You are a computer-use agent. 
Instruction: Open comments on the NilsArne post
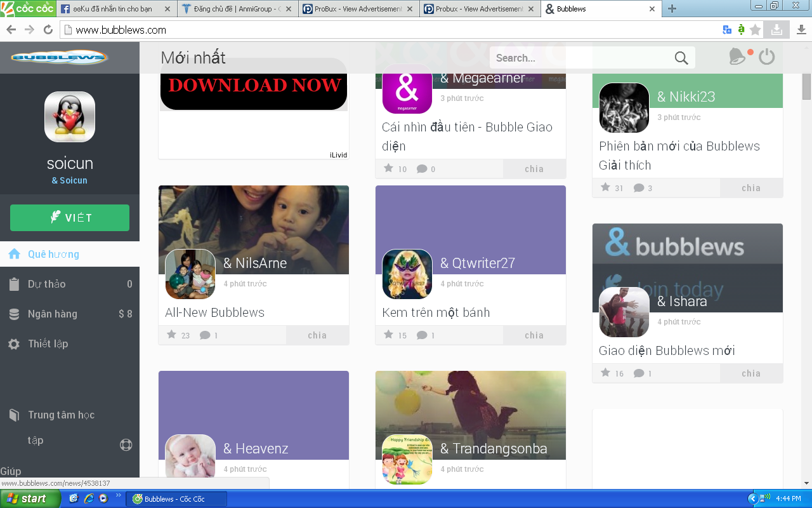(205, 335)
